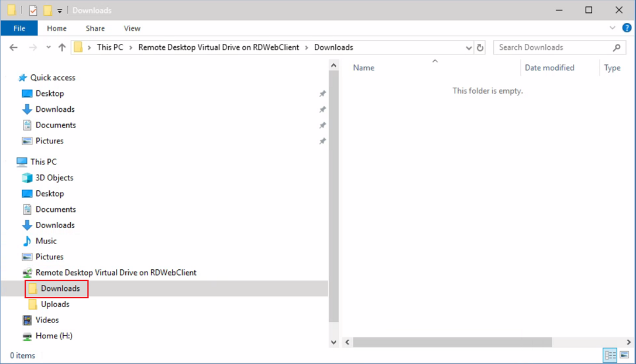636x364 pixels.
Task: Click file list scroll left arrow
Action: coord(347,342)
